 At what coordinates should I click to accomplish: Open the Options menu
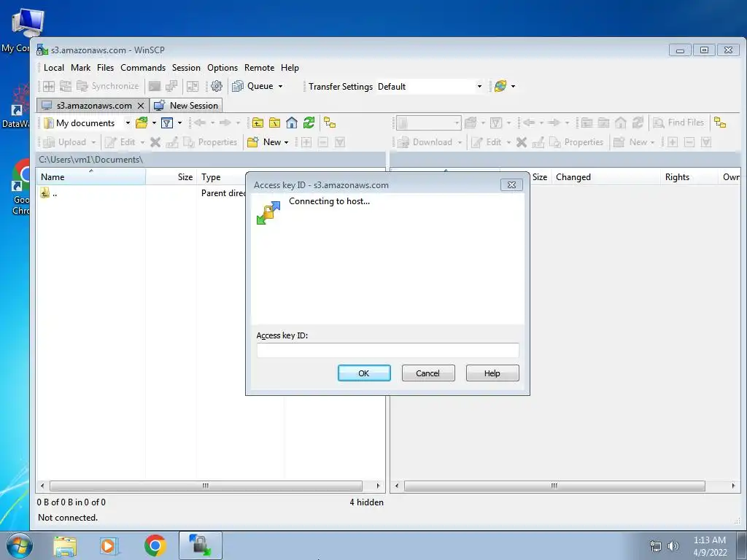click(222, 68)
